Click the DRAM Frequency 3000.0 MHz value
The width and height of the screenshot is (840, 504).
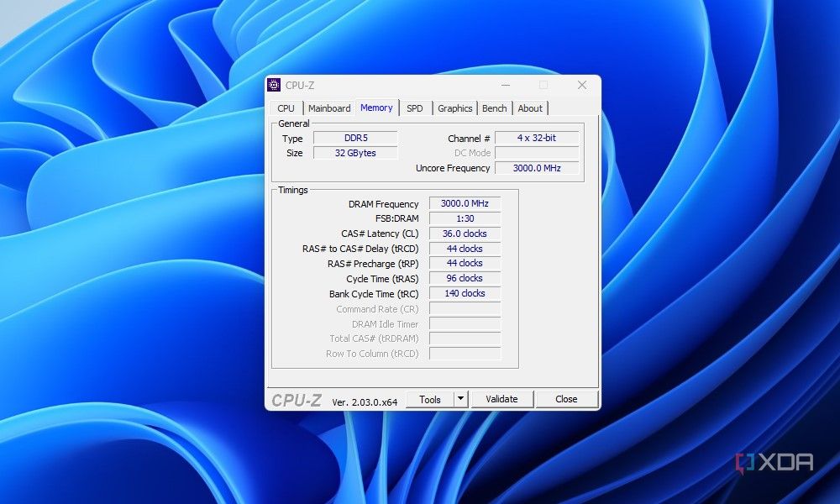[465, 203]
